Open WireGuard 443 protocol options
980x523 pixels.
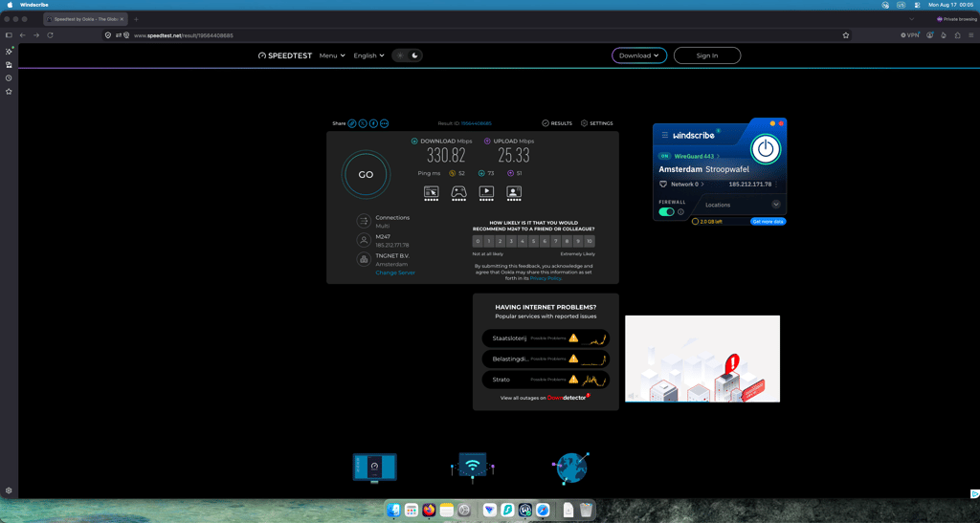(x=697, y=156)
